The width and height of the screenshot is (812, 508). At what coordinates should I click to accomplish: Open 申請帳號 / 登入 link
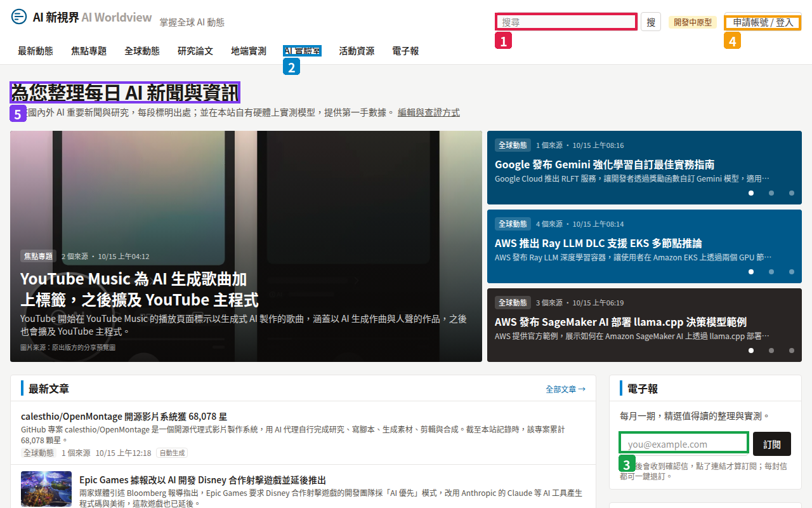click(x=763, y=22)
